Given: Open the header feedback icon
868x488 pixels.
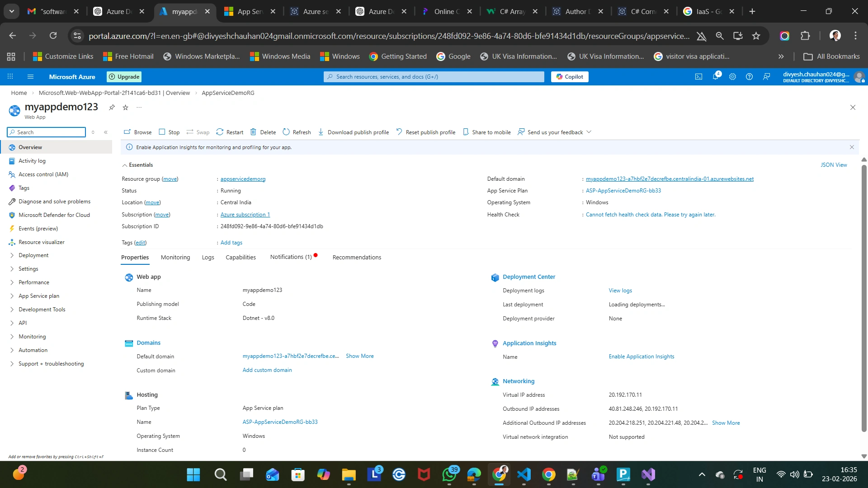Looking at the screenshot, I should point(766,77).
